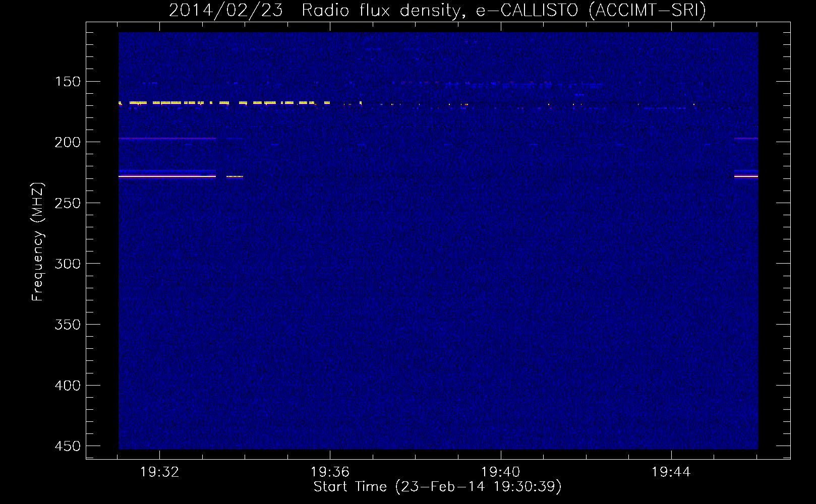Click the white line segment near 228 MHz at right edge
816x504 pixels.
click(x=746, y=176)
